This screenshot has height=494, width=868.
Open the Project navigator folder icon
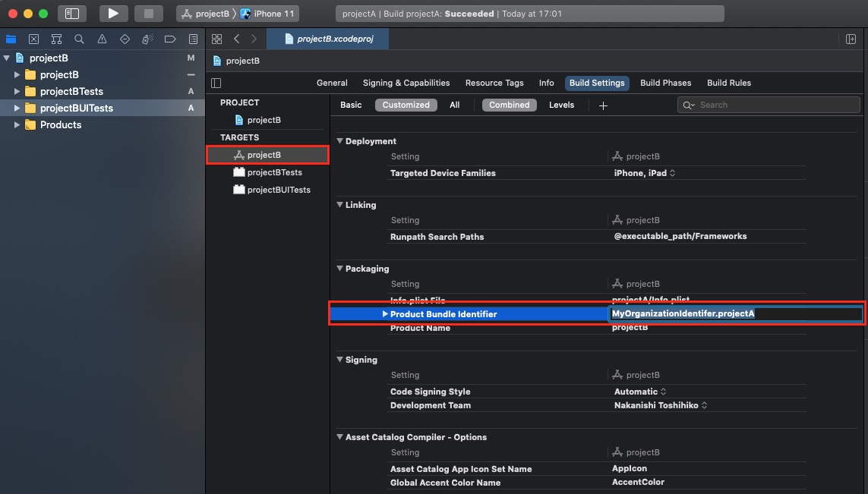point(11,39)
